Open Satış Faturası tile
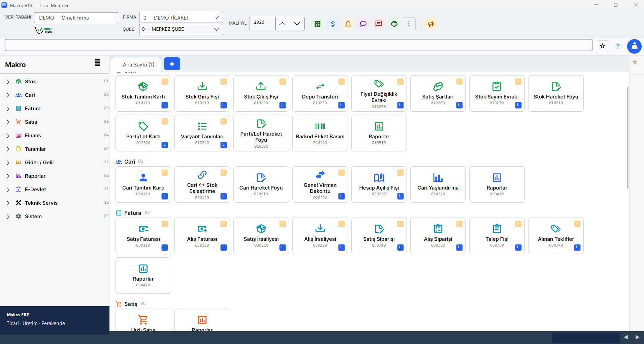Screen dimensions: 644x344 click(x=143, y=236)
